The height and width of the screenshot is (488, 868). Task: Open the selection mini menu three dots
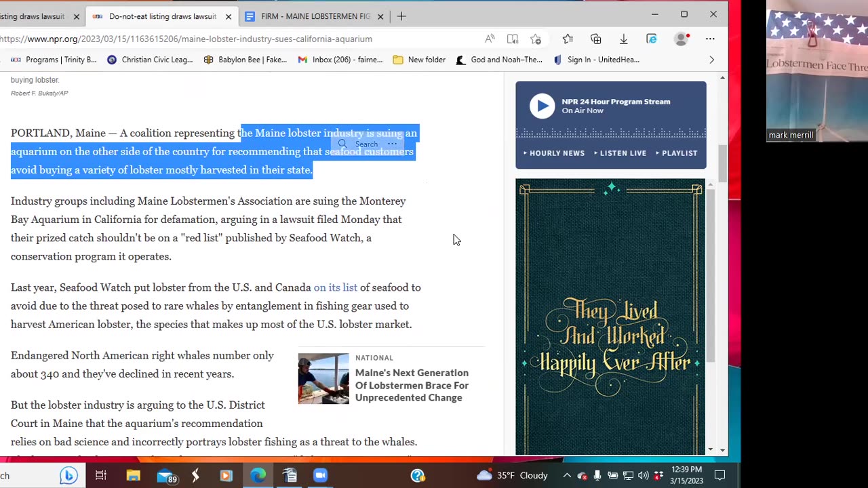pyautogui.click(x=392, y=144)
